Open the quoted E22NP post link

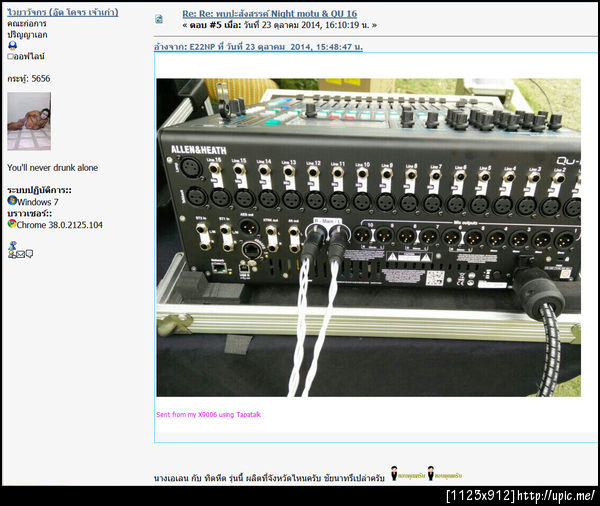(x=258, y=47)
